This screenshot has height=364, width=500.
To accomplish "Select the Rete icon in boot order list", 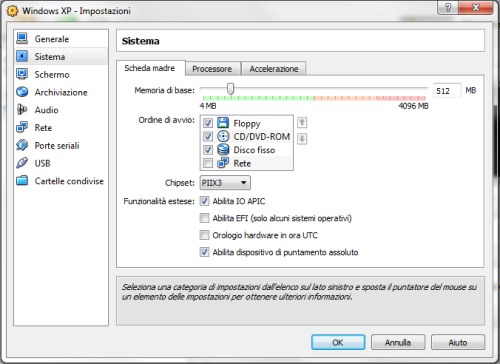I will tap(223, 163).
